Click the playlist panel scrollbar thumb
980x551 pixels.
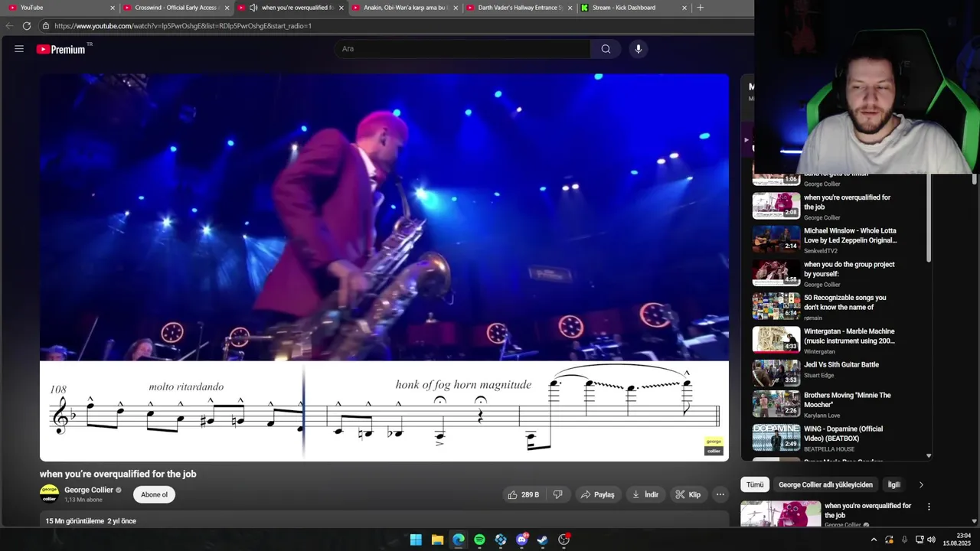pyautogui.click(x=929, y=217)
